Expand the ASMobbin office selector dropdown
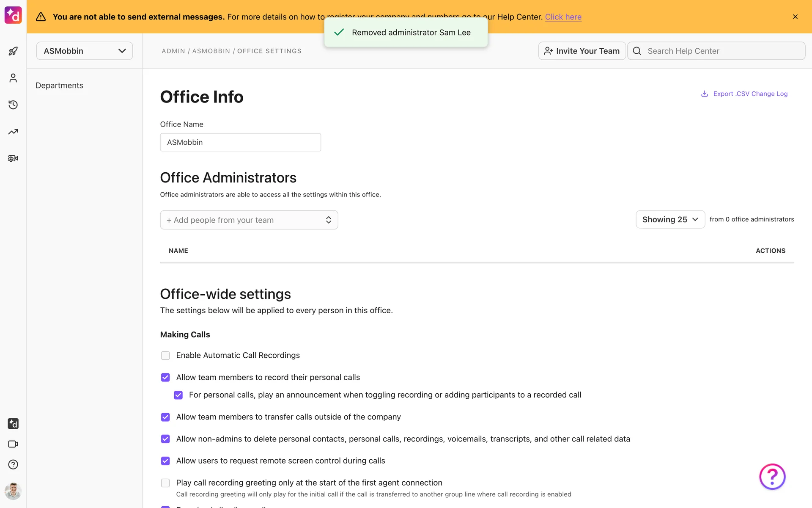The image size is (812, 508). point(85,51)
